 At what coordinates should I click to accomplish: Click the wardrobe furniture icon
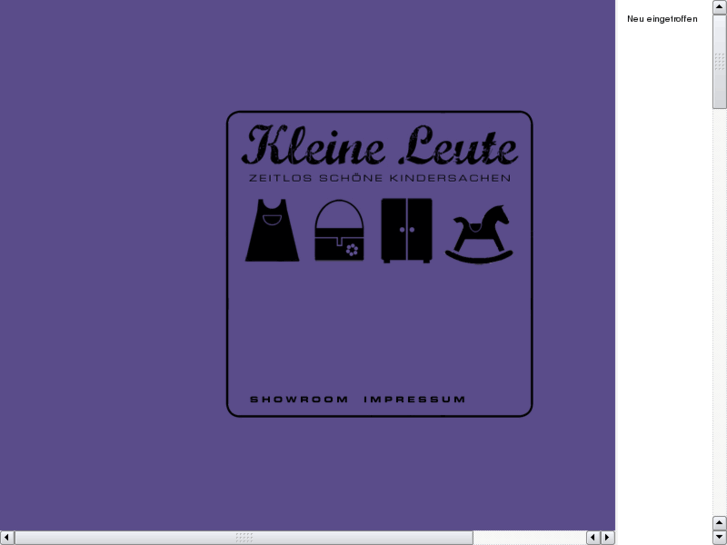(407, 231)
